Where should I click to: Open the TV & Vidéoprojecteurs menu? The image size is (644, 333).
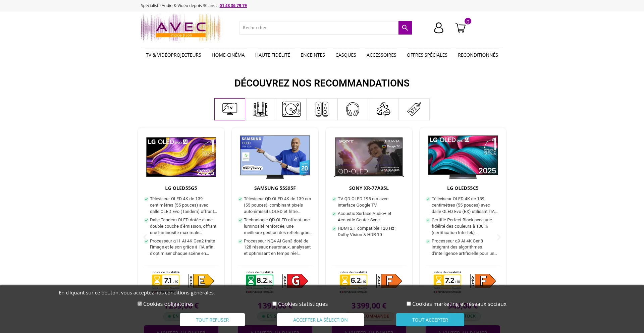click(x=173, y=55)
